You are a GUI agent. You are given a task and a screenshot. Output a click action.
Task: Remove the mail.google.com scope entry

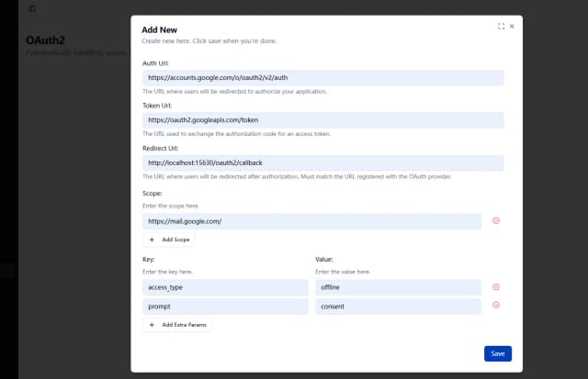pos(496,220)
